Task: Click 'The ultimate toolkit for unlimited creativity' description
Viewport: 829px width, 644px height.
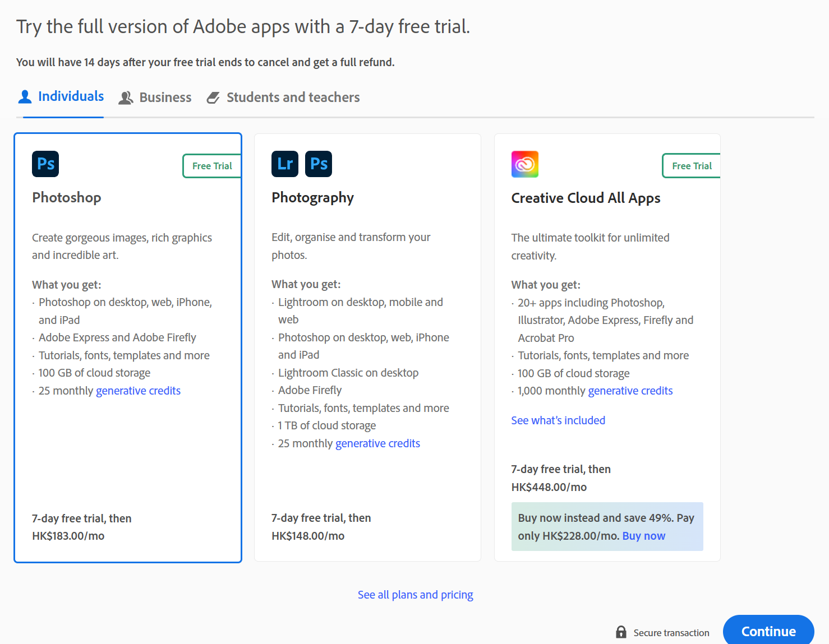Action: 590,247
